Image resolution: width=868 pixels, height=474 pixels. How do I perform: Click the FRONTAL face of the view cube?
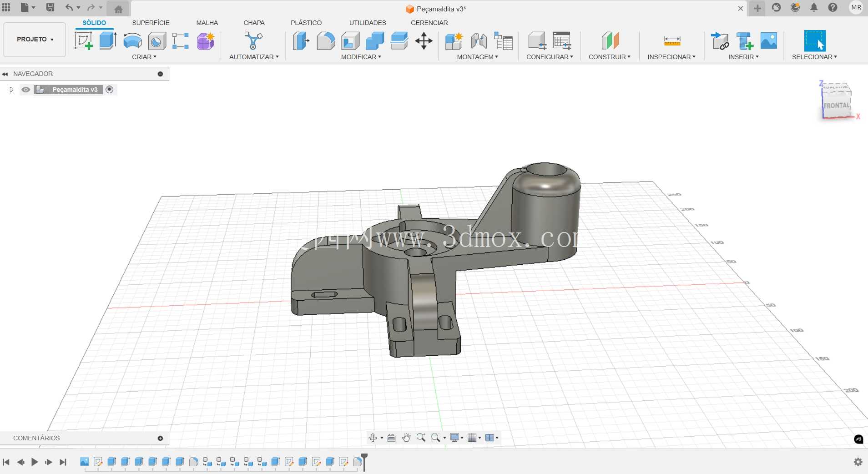pyautogui.click(x=836, y=106)
